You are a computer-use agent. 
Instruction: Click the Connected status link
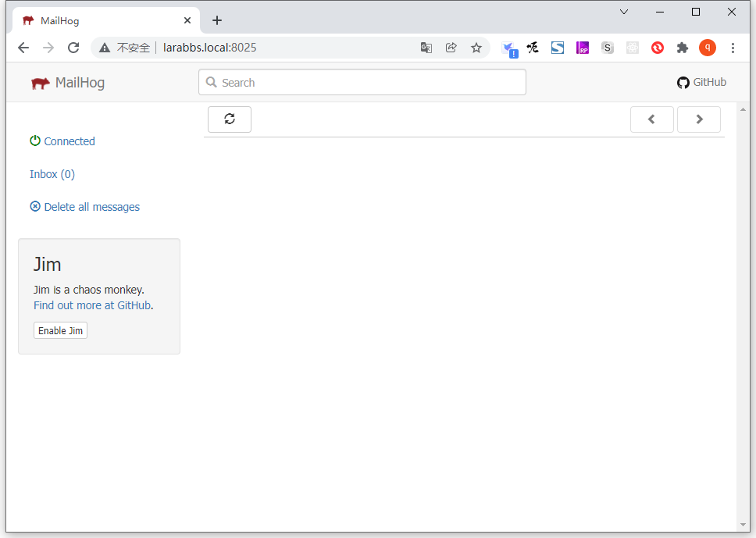[62, 141]
